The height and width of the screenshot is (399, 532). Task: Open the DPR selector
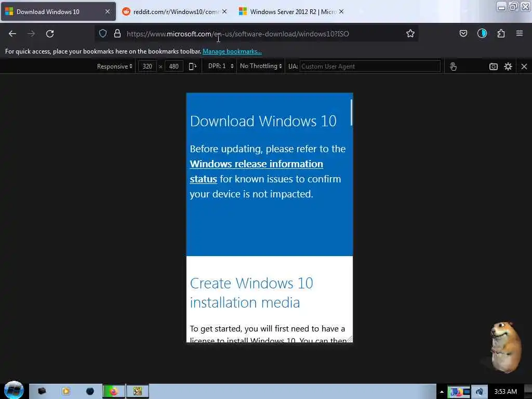click(221, 66)
